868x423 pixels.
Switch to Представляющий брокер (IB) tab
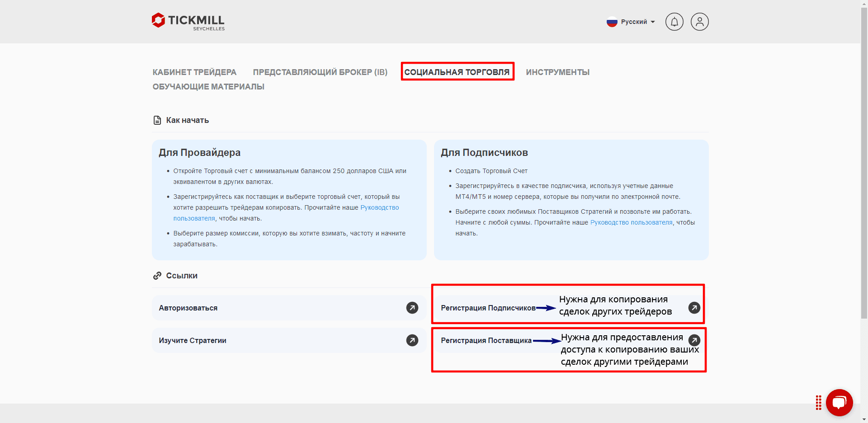pos(320,72)
